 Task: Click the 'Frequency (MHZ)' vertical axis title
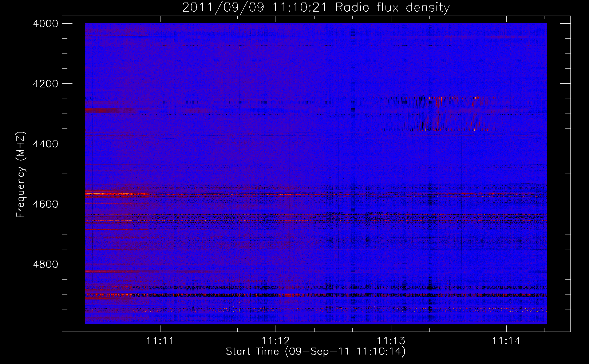tap(21, 175)
